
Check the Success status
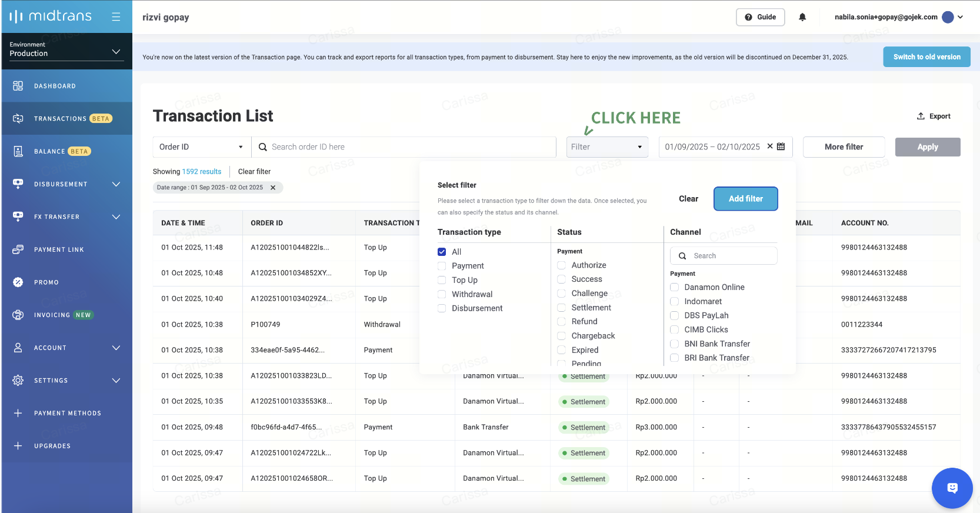coord(562,279)
